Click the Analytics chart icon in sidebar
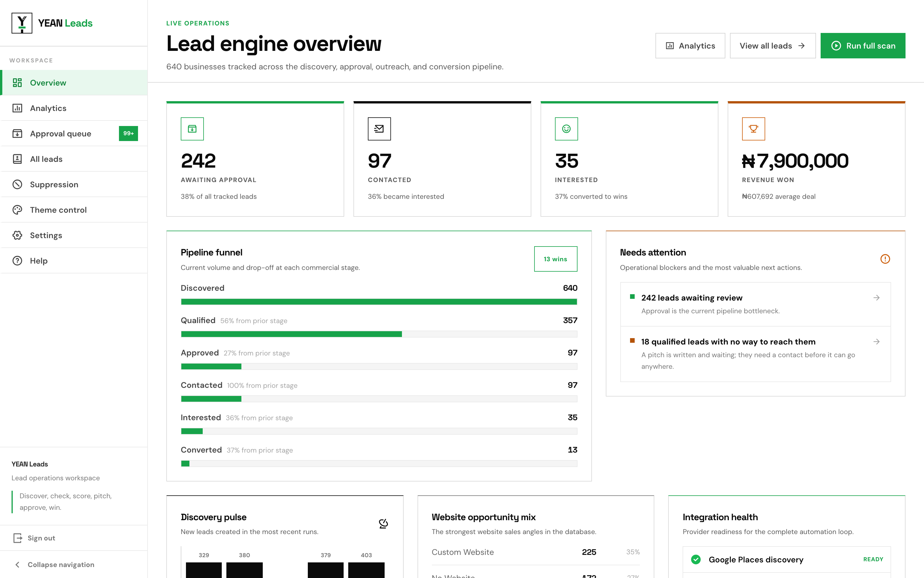Viewport: 924px width, 578px height. click(17, 108)
